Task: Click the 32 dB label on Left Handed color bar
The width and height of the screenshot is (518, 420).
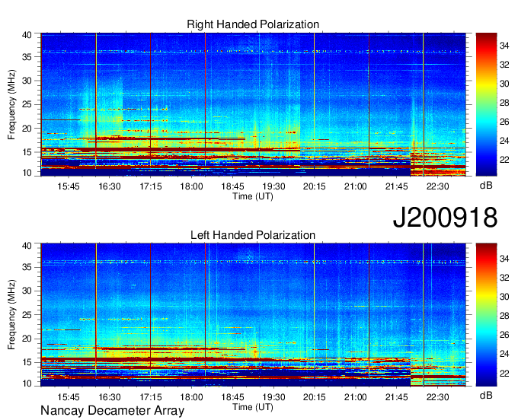Action: (504, 278)
